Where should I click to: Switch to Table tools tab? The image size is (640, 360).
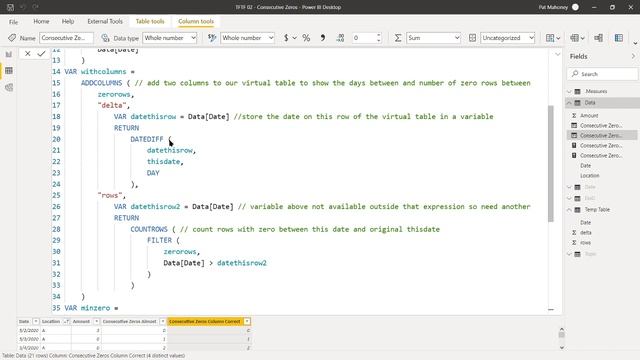coord(150,21)
